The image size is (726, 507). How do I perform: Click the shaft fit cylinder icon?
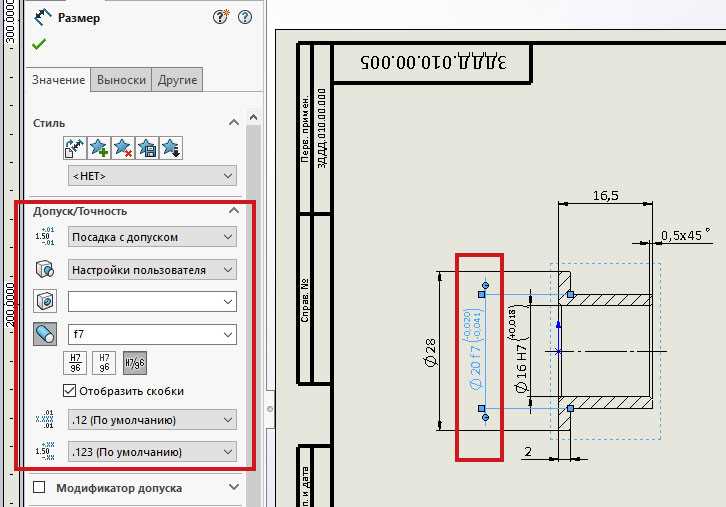click(45, 334)
